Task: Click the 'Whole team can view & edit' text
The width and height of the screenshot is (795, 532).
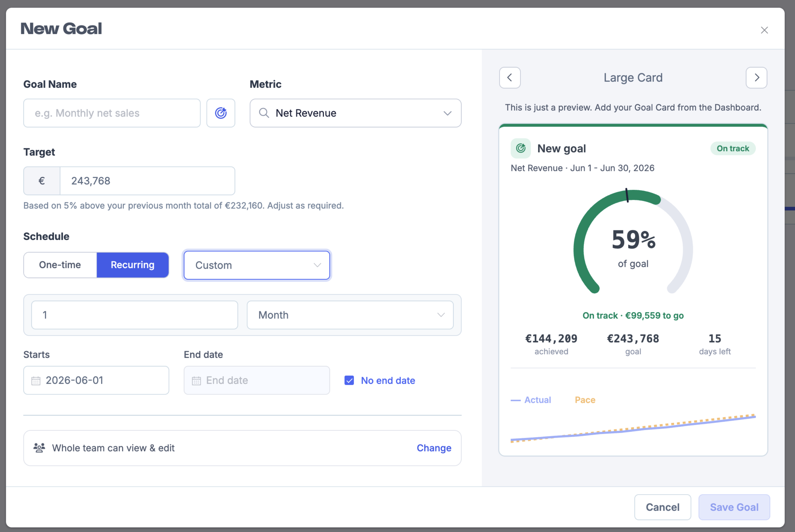Action: pos(113,448)
